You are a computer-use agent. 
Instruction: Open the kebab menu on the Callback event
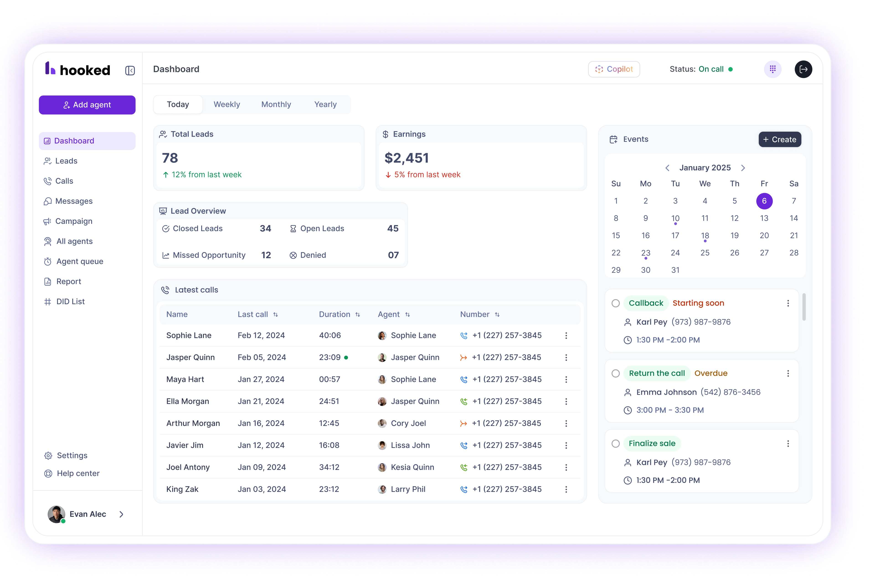(788, 303)
